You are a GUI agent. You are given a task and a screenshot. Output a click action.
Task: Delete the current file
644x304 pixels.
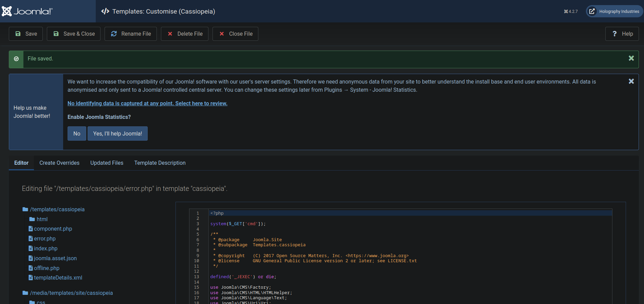(185, 34)
